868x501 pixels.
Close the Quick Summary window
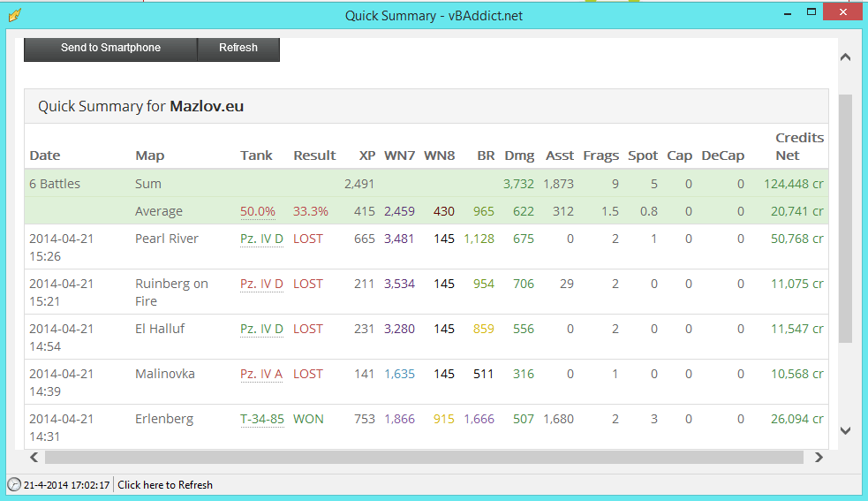coord(842,12)
